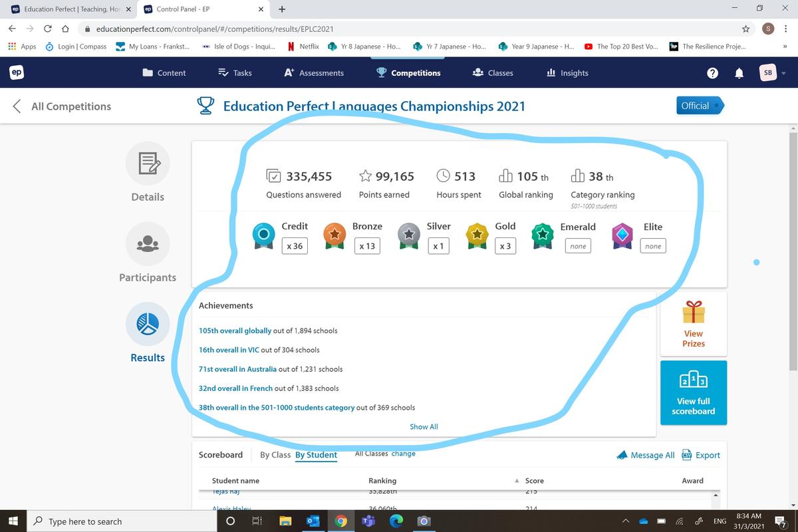The height and width of the screenshot is (532, 798).
Task: Bookmark this page with the star icon
Action: [x=745, y=29]
